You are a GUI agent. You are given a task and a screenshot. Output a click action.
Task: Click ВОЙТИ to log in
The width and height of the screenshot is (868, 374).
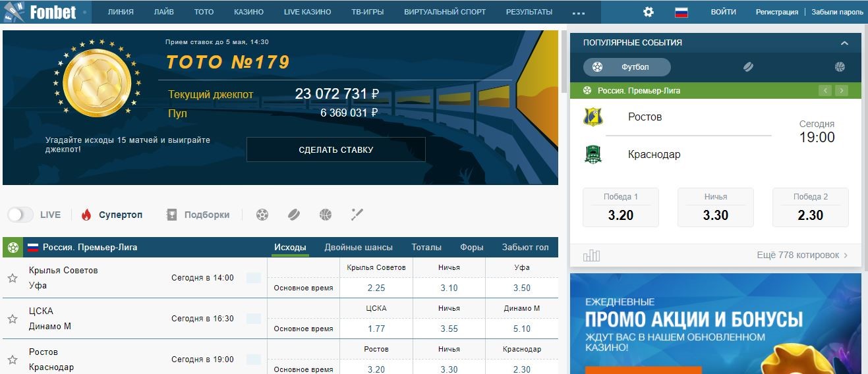[724, 12]
